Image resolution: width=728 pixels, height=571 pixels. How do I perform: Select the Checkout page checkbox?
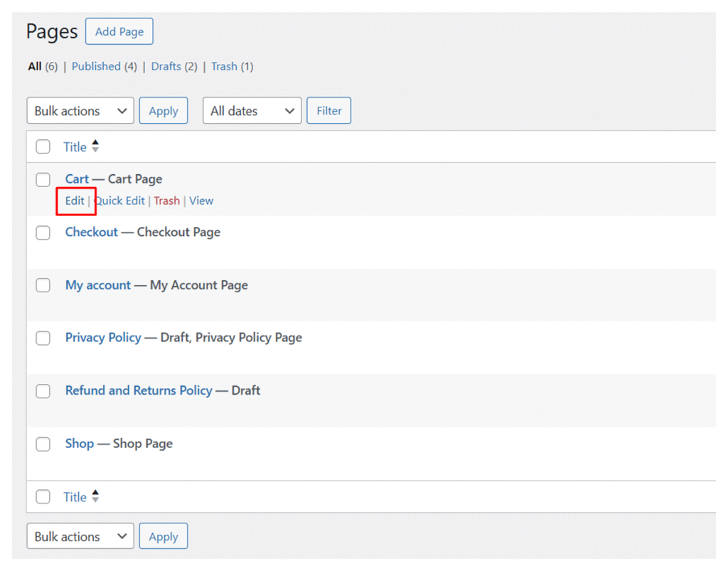[x=43, y=233]
